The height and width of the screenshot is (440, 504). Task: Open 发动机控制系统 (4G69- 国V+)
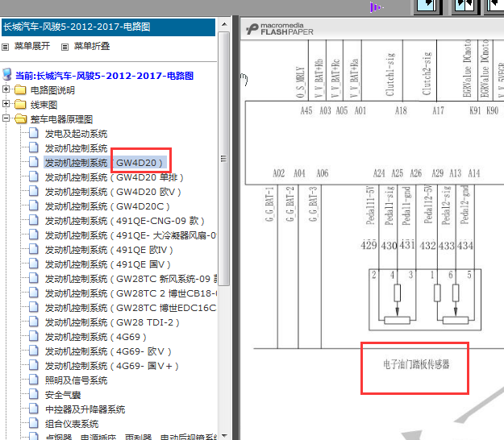point(111,366)
